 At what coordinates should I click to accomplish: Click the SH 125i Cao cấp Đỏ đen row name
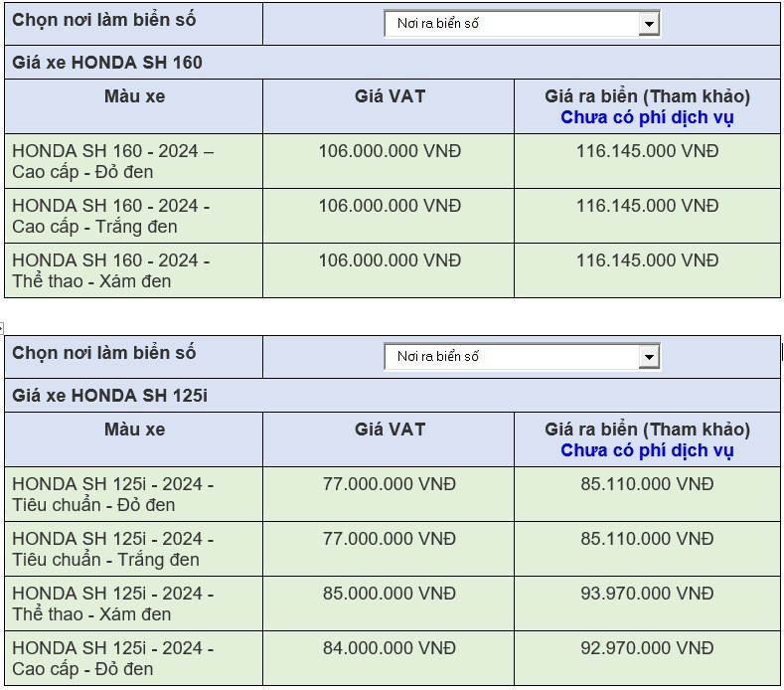tap(112, 658)
